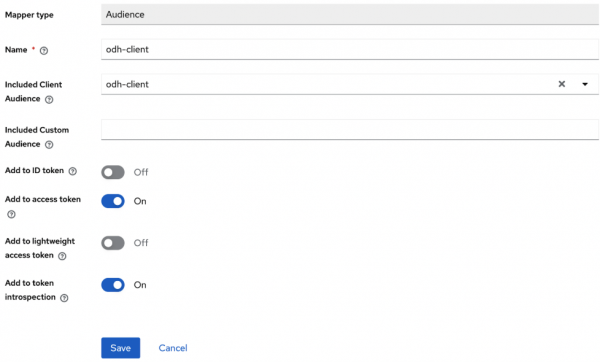Click the Mapper type label
Screen dimensions: 600x362
click(29, 15)
